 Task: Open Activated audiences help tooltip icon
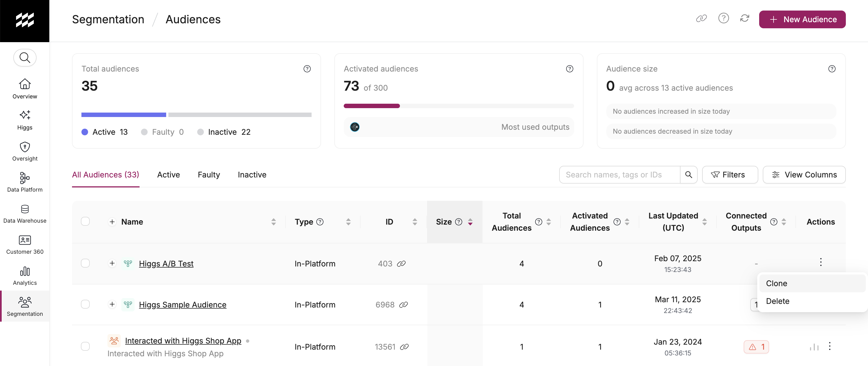pyautogui.click(x=569, y=69)
